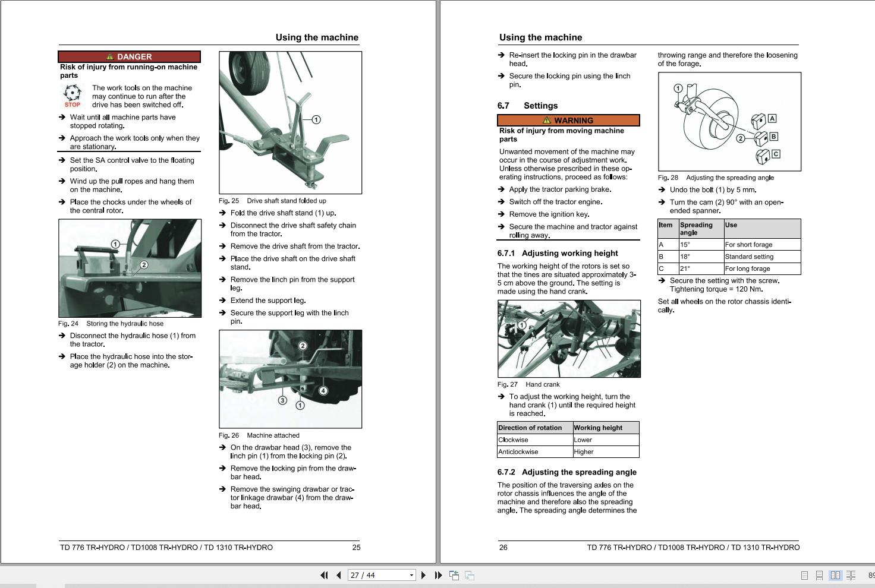Click the Fig. 28 spreading angle diagram
The width and height of the screenshot is (875, 588).
[729, 122]
